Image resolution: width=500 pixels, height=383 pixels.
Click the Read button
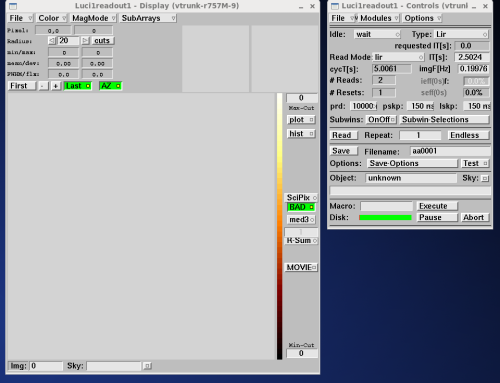(344, 135)
